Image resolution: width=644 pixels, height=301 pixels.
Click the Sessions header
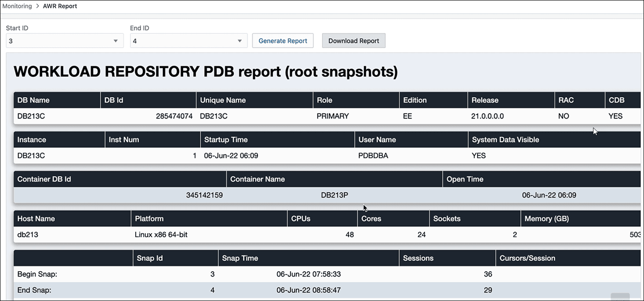(447, 258)
